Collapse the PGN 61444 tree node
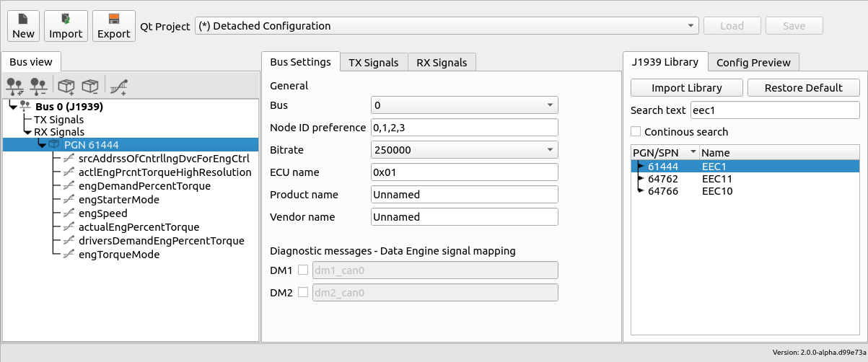The image size is (868, 362). coord(42,145)
